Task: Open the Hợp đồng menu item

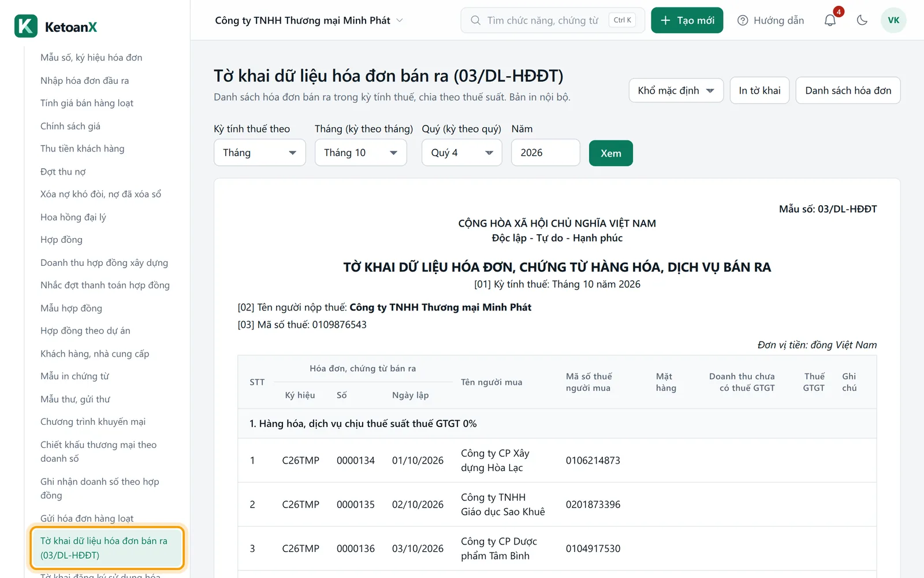Action: [x=62, y=240]
